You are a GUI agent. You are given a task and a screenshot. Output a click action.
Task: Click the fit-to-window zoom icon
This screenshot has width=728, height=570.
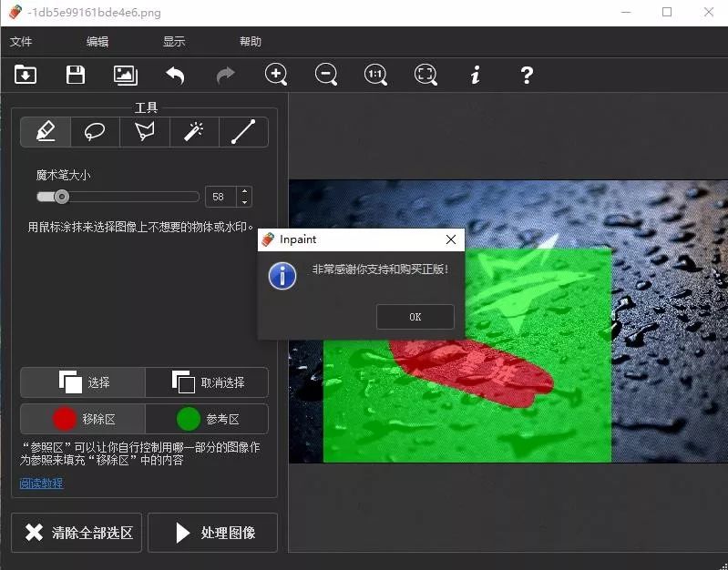click(x=426, y=75)
